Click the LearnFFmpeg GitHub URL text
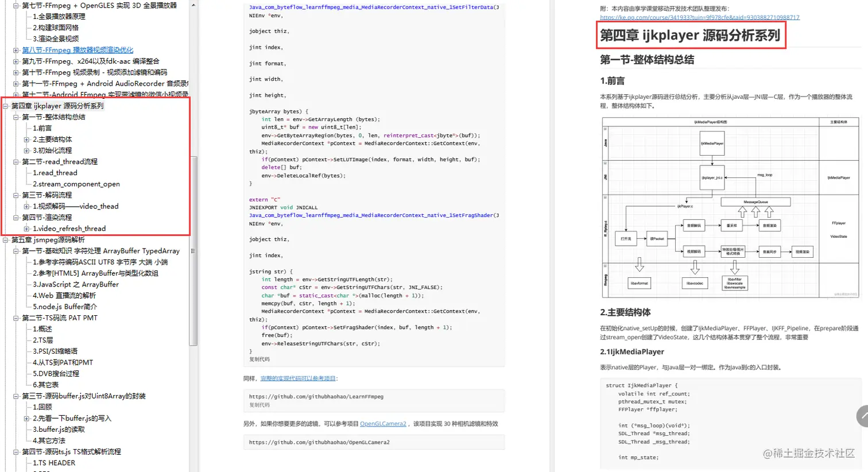 pos(316,397)
